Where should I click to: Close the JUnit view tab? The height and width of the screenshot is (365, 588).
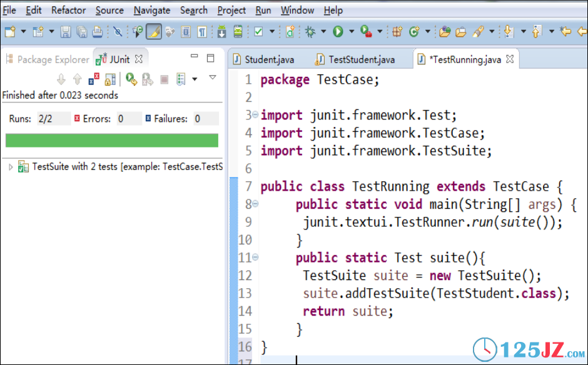(139, 59)
